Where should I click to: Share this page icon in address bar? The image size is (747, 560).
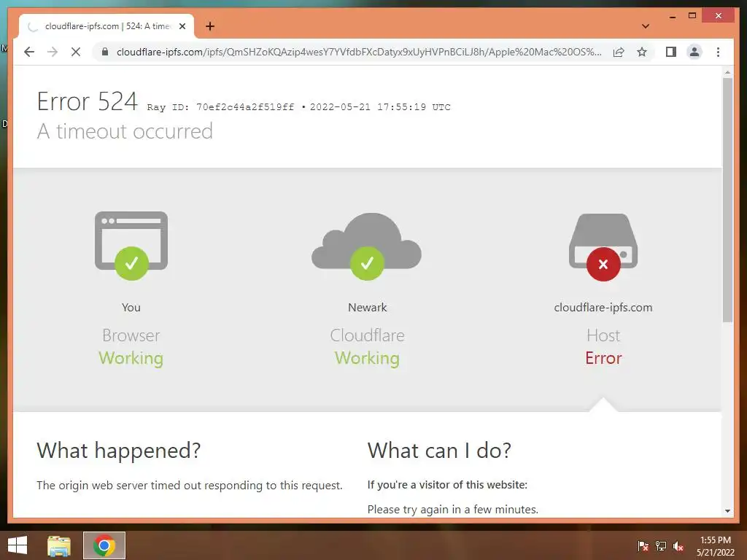click(x=619, y=52)
